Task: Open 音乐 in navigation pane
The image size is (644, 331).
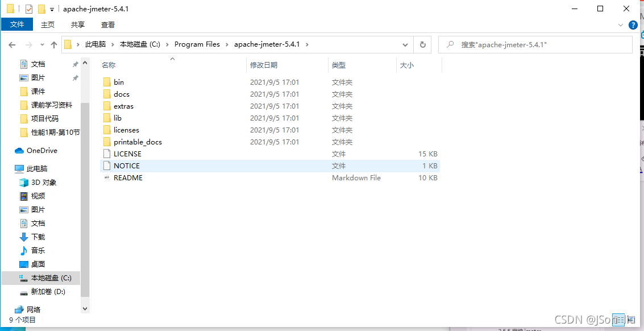Action: 32,250
